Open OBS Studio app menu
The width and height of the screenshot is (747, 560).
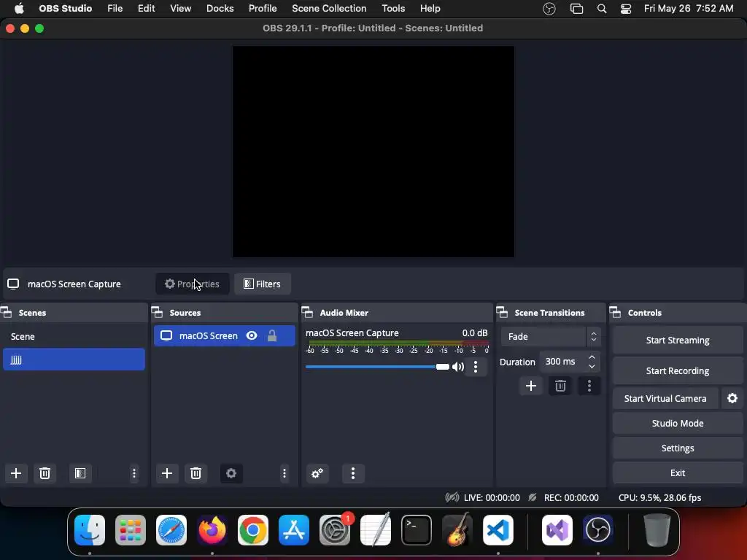coord(65,9)
